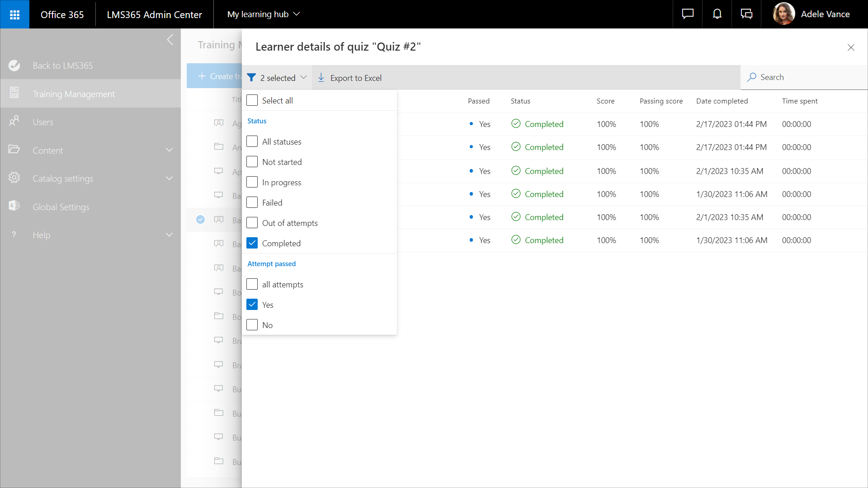Toggle the Select all checkbox

(x=252, y=100)
